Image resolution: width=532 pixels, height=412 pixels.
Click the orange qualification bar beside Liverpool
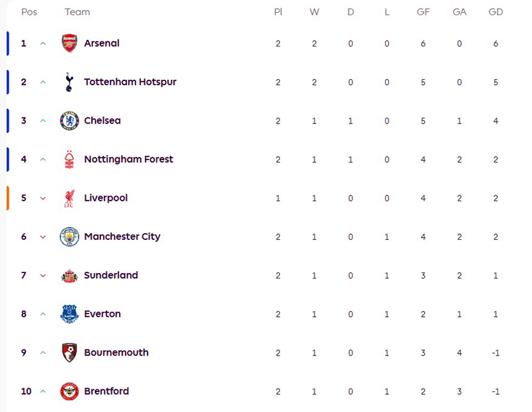tap(8, 198)
